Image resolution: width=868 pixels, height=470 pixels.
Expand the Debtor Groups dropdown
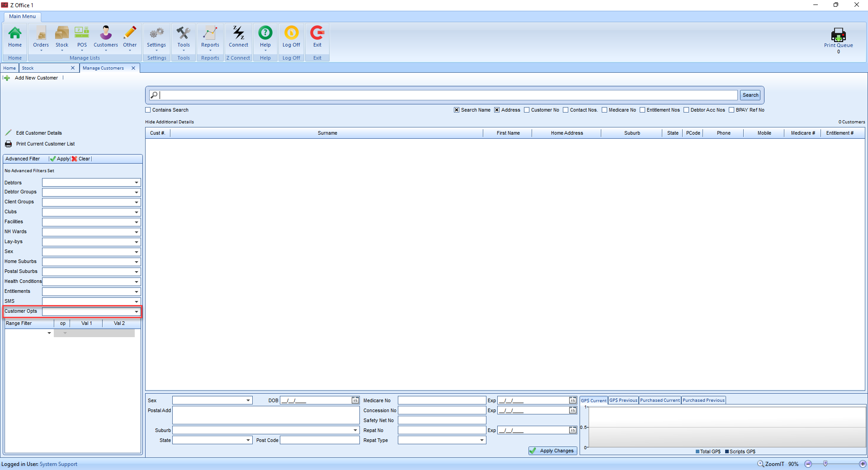(x=137, y=193)
